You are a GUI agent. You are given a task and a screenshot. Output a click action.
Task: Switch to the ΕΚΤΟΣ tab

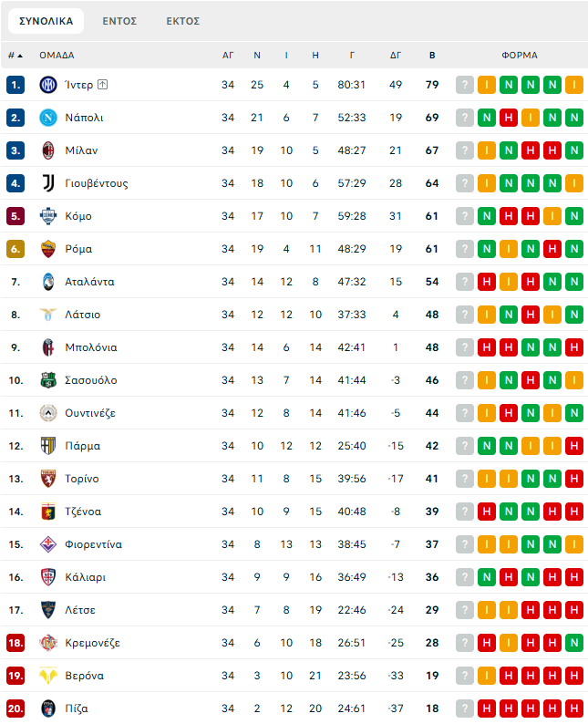pos(183,21)
